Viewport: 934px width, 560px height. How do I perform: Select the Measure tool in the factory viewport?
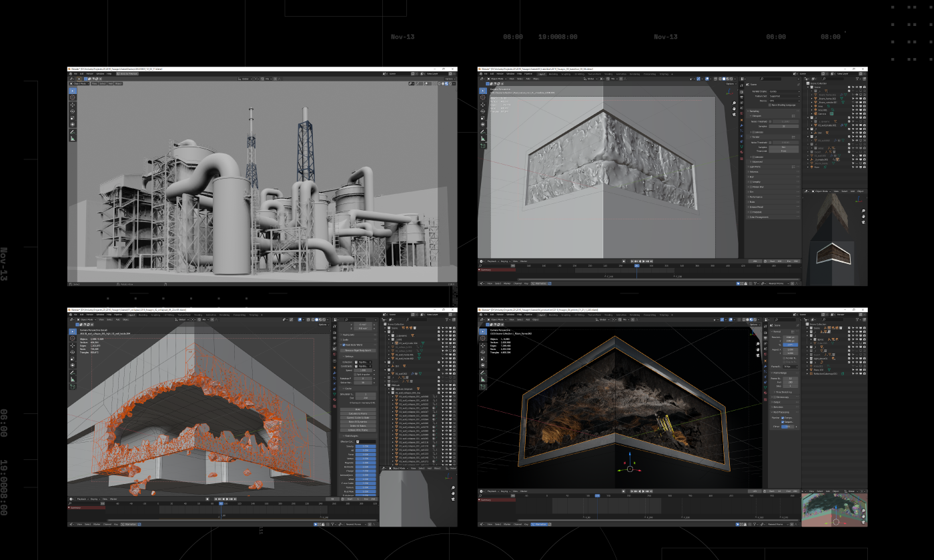(x=73, y=139)
